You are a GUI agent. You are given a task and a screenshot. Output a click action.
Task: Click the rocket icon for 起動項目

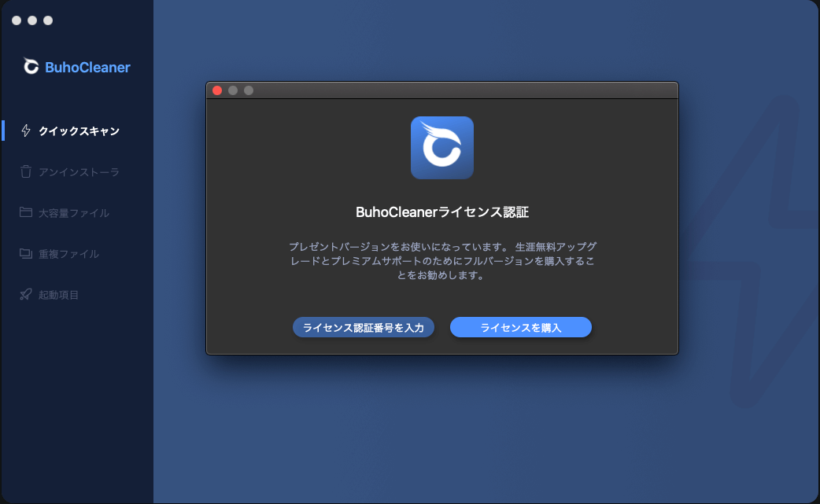click(x=26, y=294)
